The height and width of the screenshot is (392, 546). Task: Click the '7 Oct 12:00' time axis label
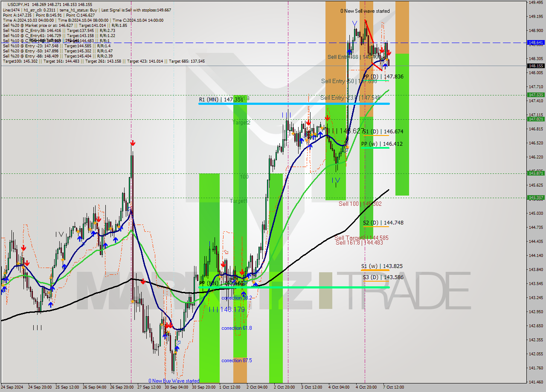(x=392, y=387)
